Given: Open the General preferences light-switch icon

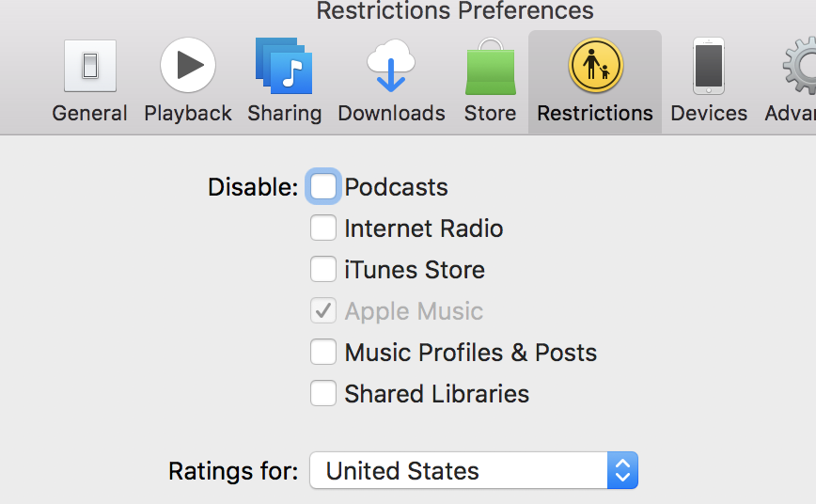Looking at the screenshot, I should tap(89, 66).
